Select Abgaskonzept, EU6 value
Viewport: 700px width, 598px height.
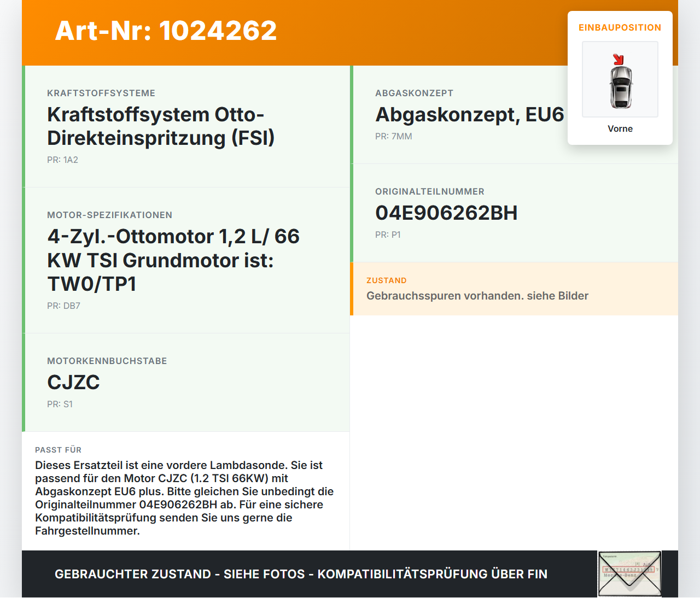[x=469, y=115]
